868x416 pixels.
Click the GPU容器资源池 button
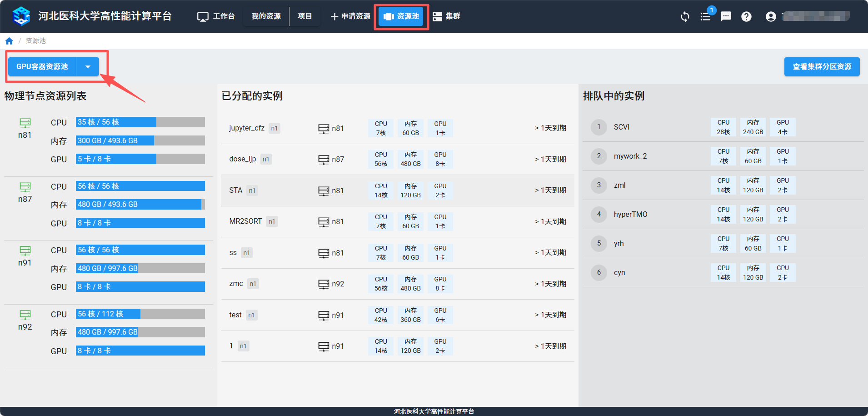tap(42, 67)
